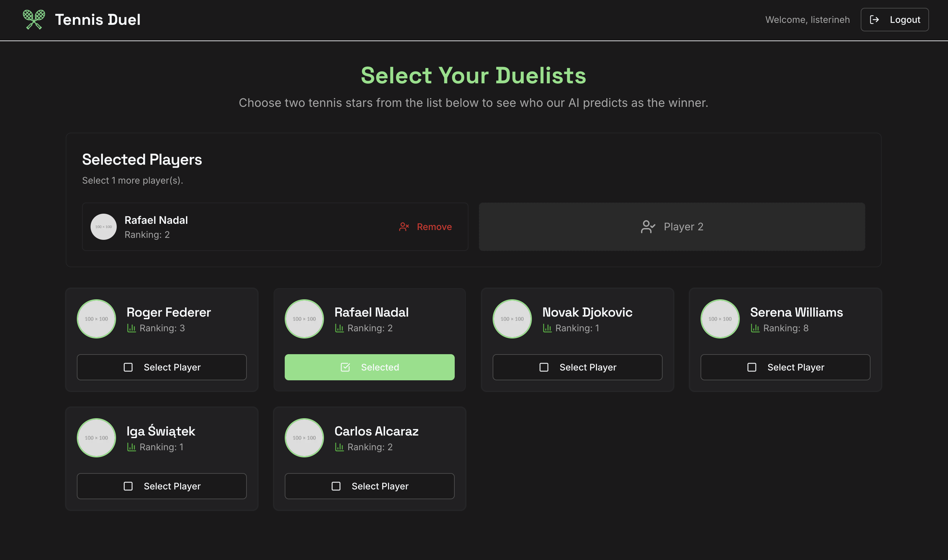Click the Select Your Duelists heading
Screen dimensions: 948x560
[x=473, y=75]
